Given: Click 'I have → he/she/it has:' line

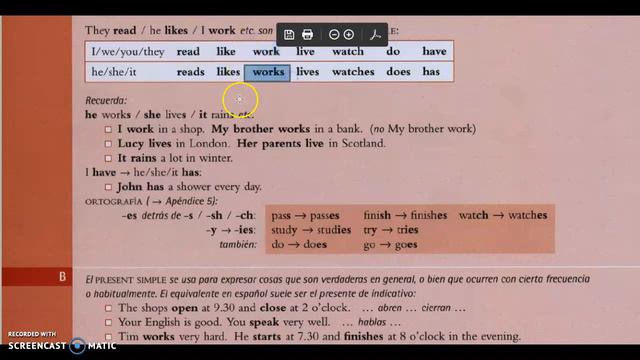Looking at the screenshot, I should coord(143,173).
